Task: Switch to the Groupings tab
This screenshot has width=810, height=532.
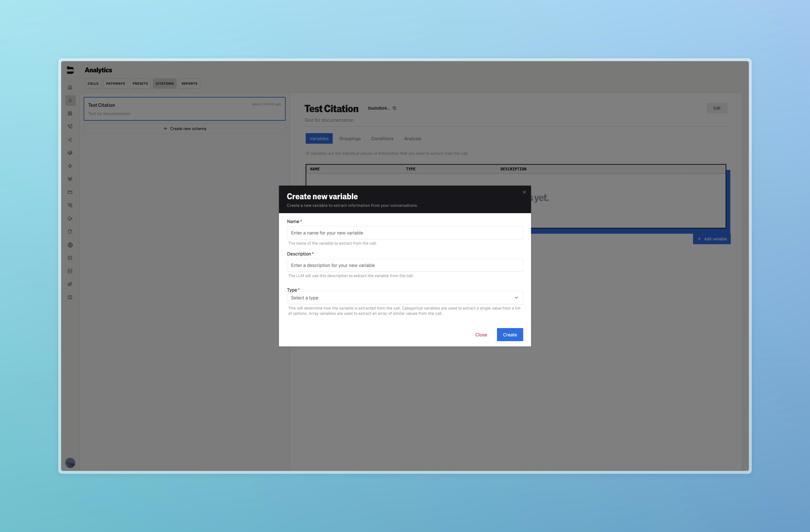Action: click(350, 138)
